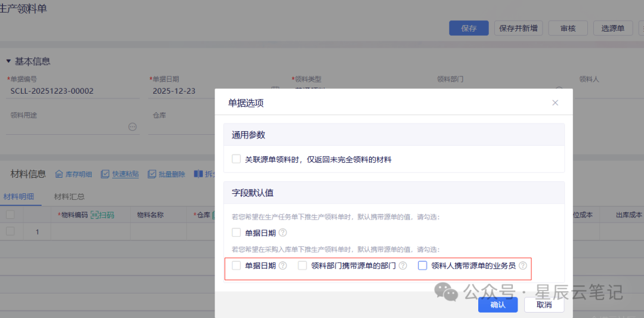Enable 领料部门携带源单的部门 checkbox
The width and height of the screenshot is (644, 318).
click(x=303, y=266)
